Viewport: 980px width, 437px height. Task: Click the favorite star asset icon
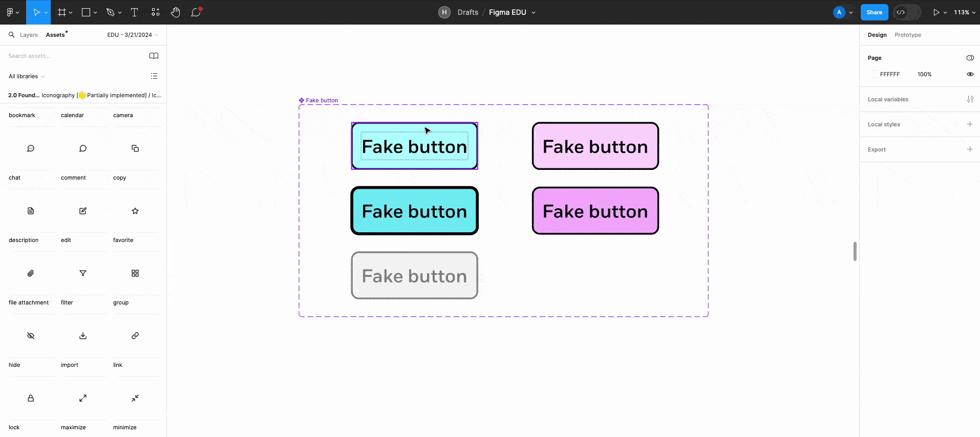135,211
